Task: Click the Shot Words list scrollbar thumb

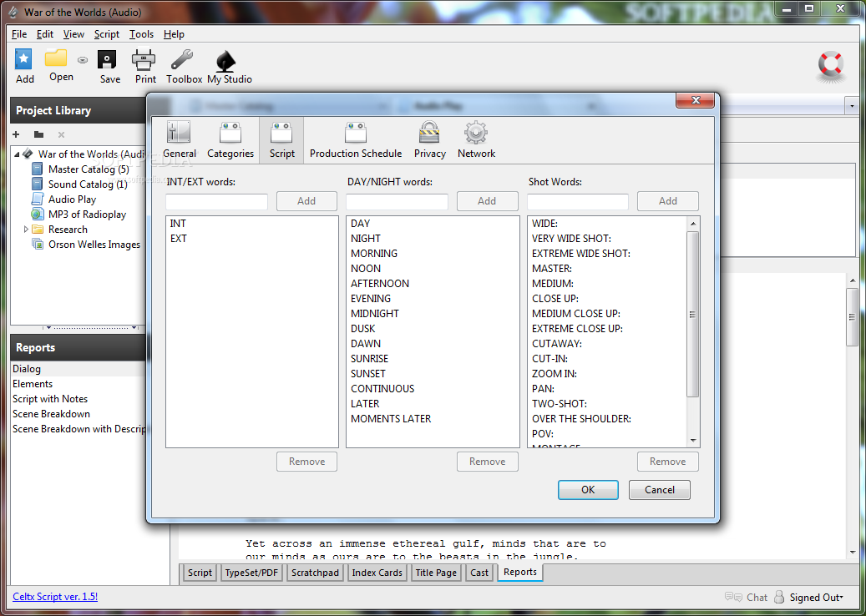Action: pyautogui.click(x=692, y=314)
